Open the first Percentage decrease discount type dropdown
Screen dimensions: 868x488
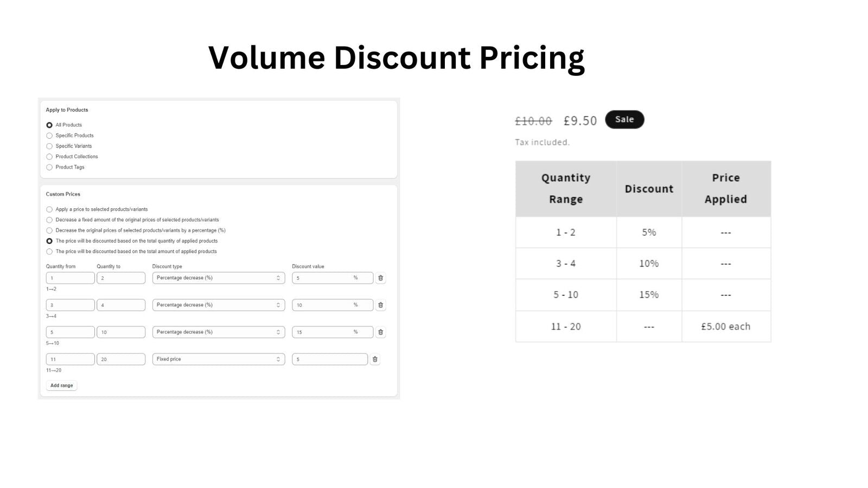(x=219, y=278)
